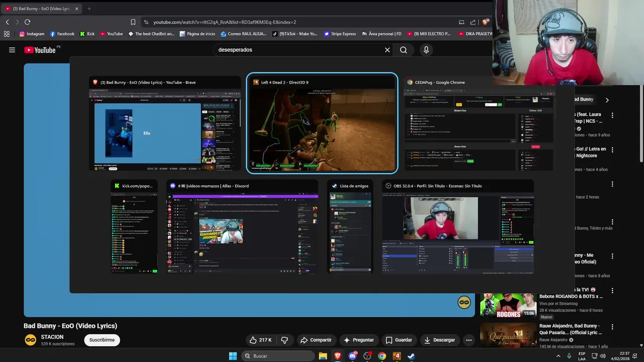The height and width of the screenshot is (362, 644).
Task: Open File Explorer from taskbar
Action: (x=323, y=356)
